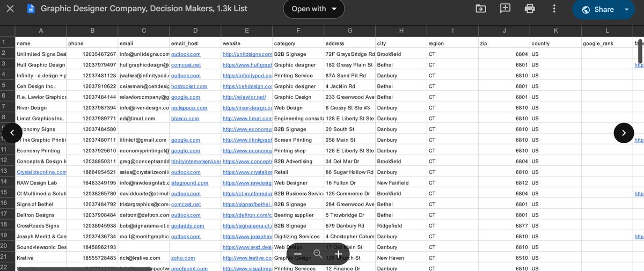Click the 'name' header cell

tap(41, 43)
